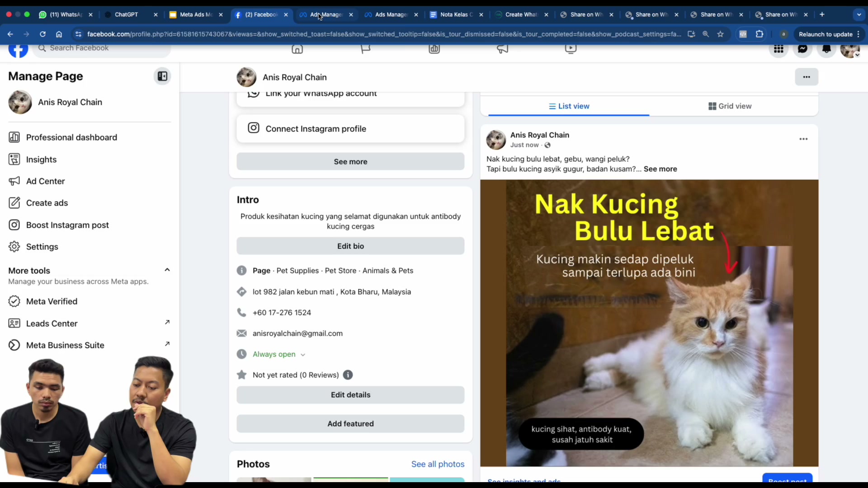
Task: Click the rating info icon beside Reviews
Action: tap(348, 375)
